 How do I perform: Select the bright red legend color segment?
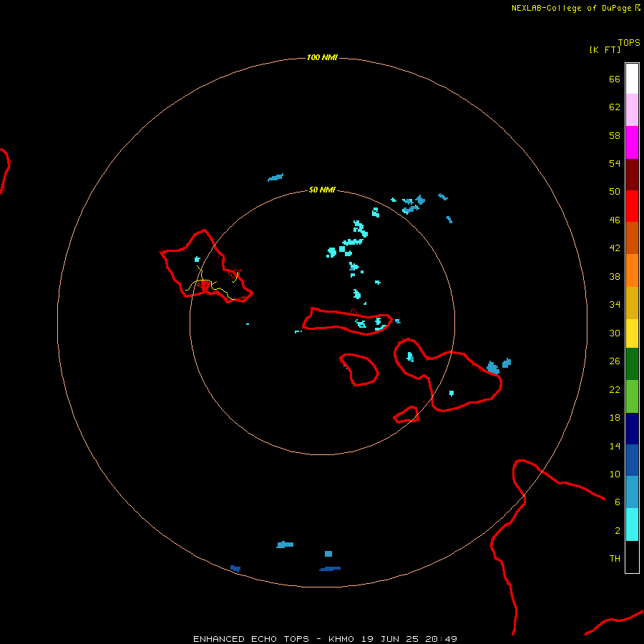coord(632,206)
